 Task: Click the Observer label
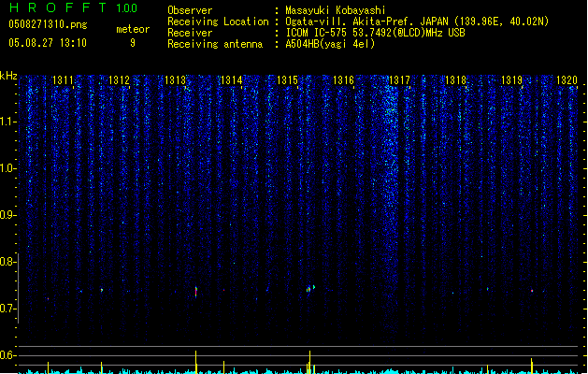coord(190,10)
